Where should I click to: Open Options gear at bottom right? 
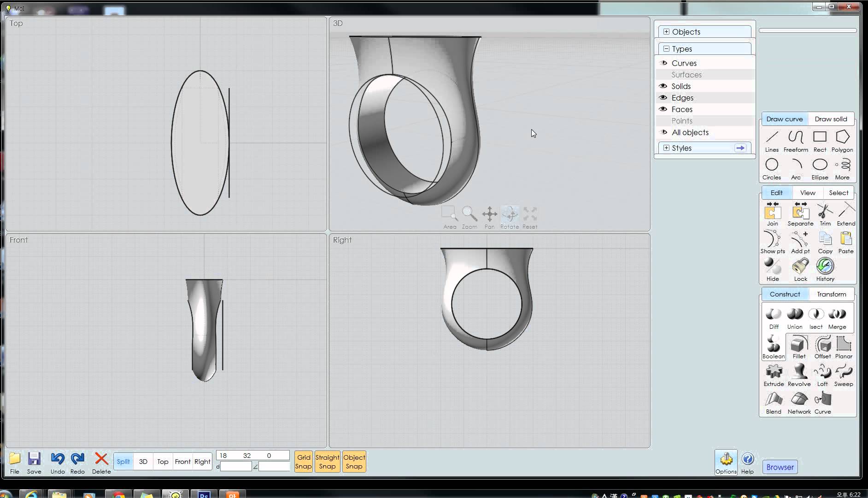[x=726, y=462]
